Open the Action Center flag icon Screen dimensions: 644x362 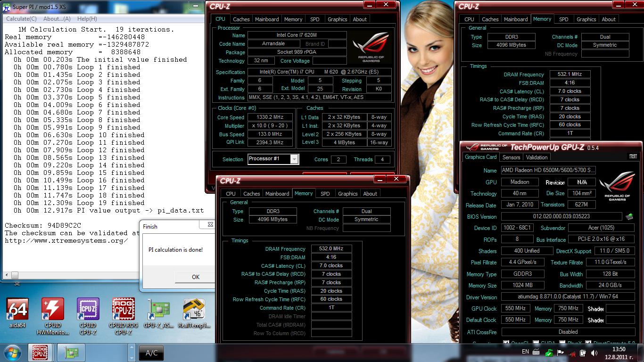(561, 353)
